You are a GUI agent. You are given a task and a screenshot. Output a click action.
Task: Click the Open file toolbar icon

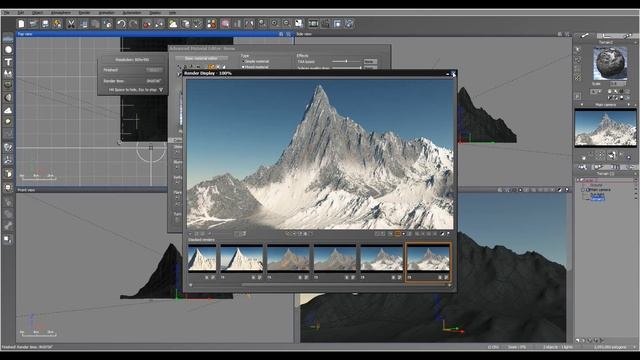click(33, 24)
